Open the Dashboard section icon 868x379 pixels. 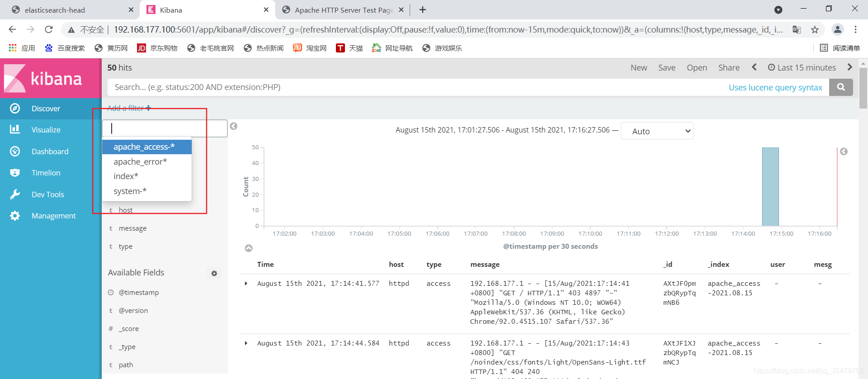[15, 151]
